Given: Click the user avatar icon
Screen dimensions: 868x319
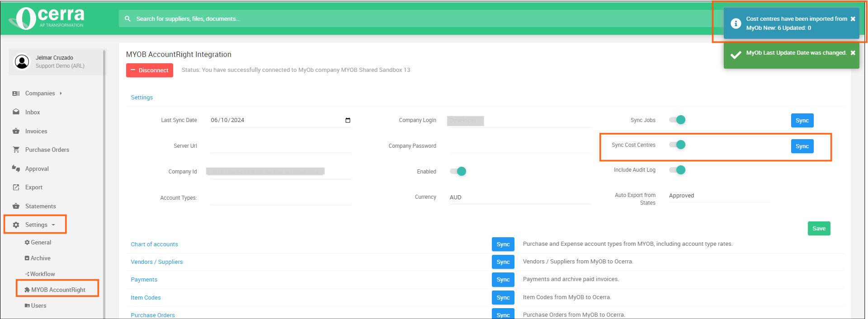Looking at the screenshot, I should point(22,61).
